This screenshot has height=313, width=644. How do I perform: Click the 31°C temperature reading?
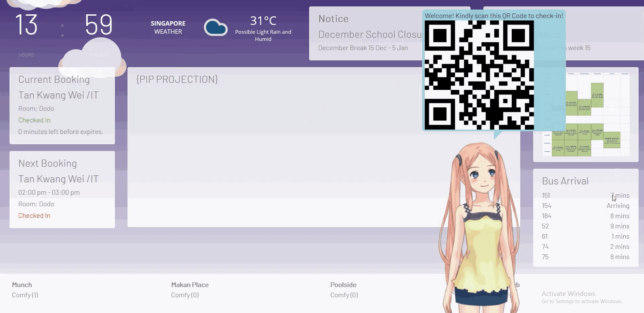[x=263, y=21]
